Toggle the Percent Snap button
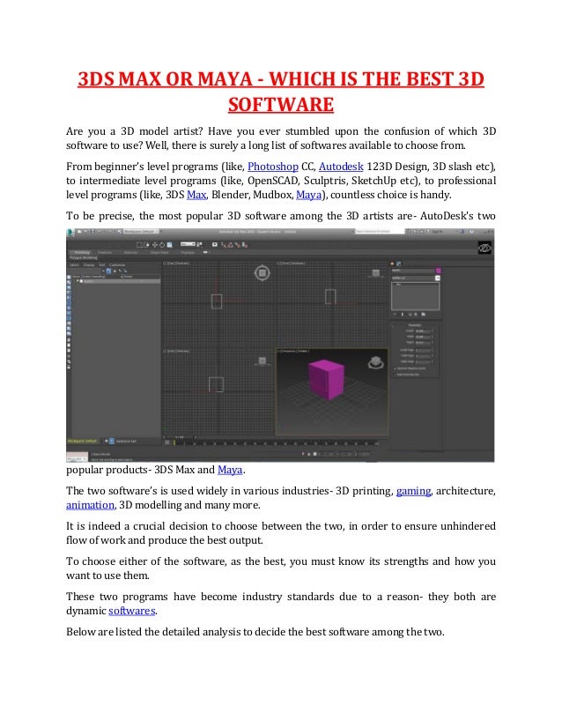This screenshot has height=728, width=562. (238, 245)
